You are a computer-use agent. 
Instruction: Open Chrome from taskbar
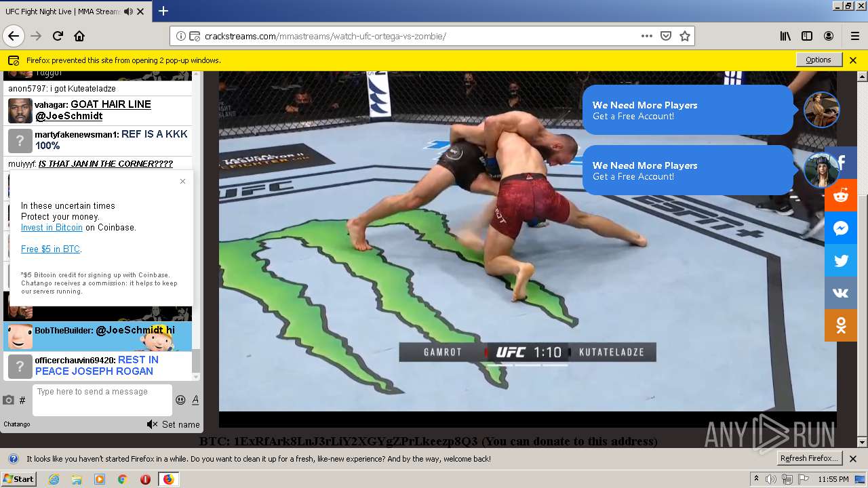point(122,479)
